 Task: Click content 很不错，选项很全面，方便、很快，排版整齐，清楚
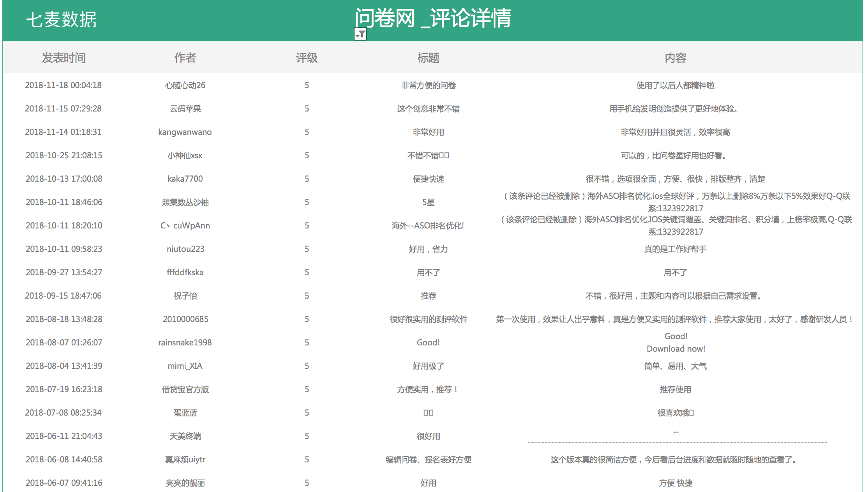(x=676, y=179)
